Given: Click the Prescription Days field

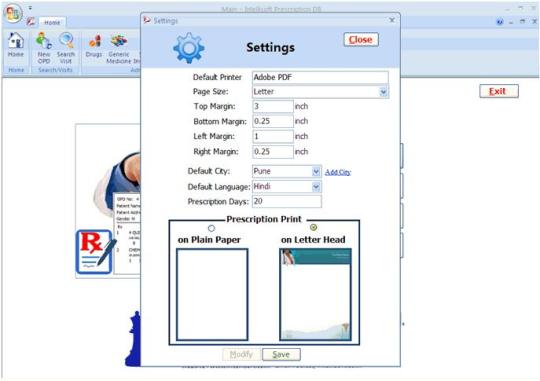Looking at the screenshot, I should coord(287,202).
